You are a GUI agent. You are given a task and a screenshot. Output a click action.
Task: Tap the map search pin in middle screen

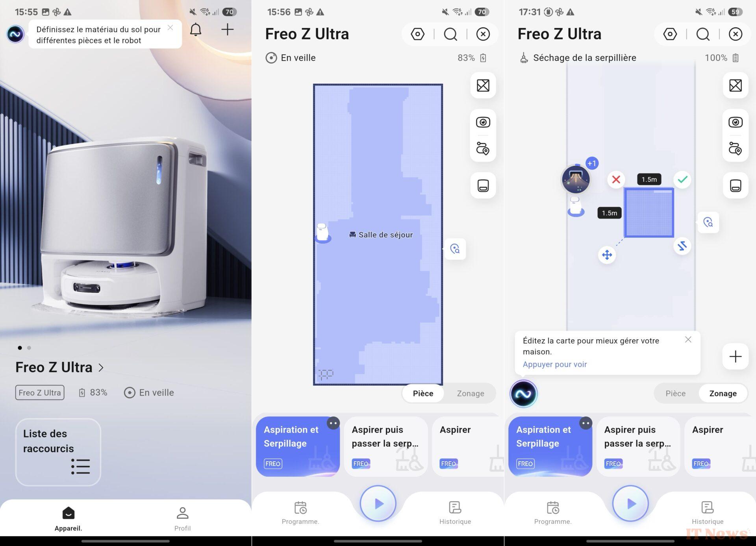(x=455, y=249)
